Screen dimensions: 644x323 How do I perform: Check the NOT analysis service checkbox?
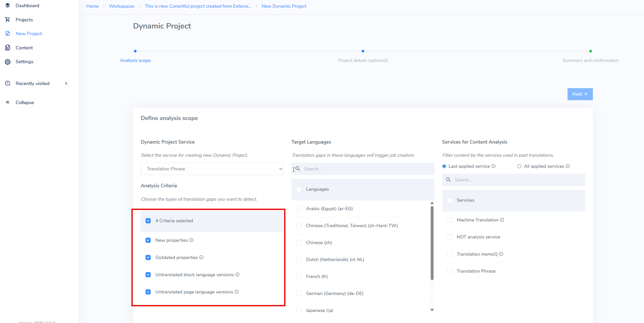450,237
